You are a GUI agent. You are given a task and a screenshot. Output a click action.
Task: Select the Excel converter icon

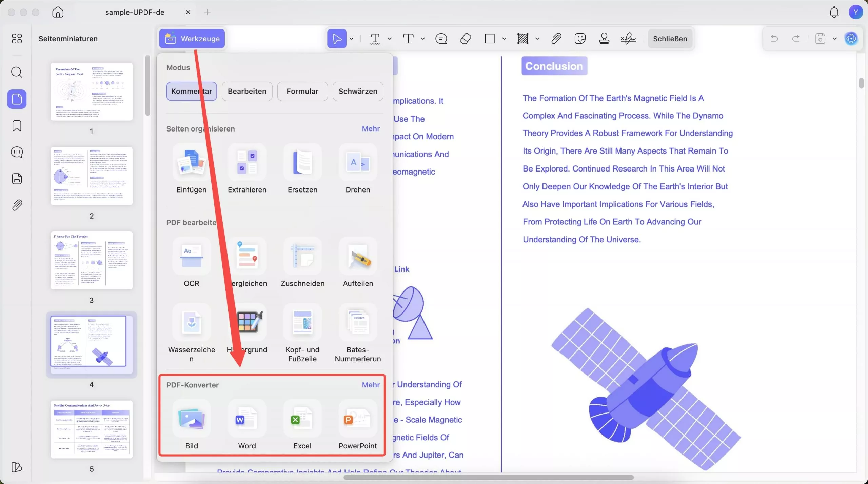pos(302,419)
